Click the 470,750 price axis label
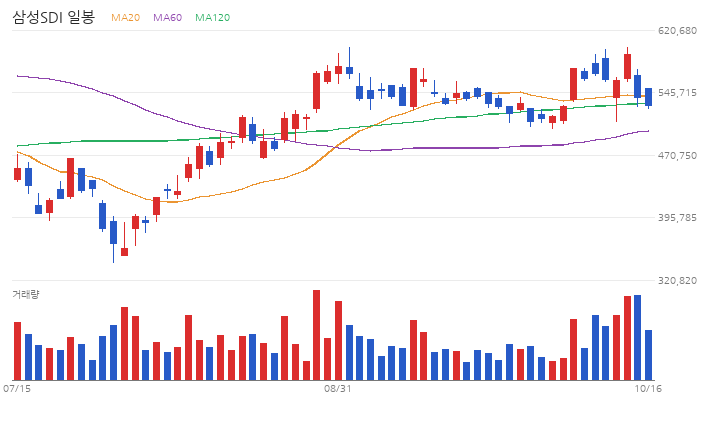Image resolution: width=720 pixels, height=440 pixels. click(677, 156)
